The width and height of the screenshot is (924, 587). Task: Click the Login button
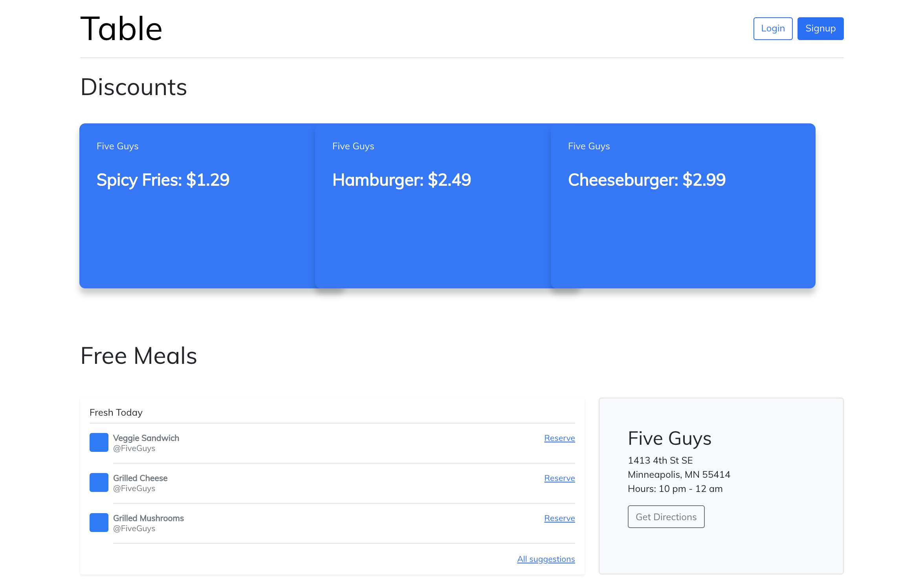coord(772,29)
